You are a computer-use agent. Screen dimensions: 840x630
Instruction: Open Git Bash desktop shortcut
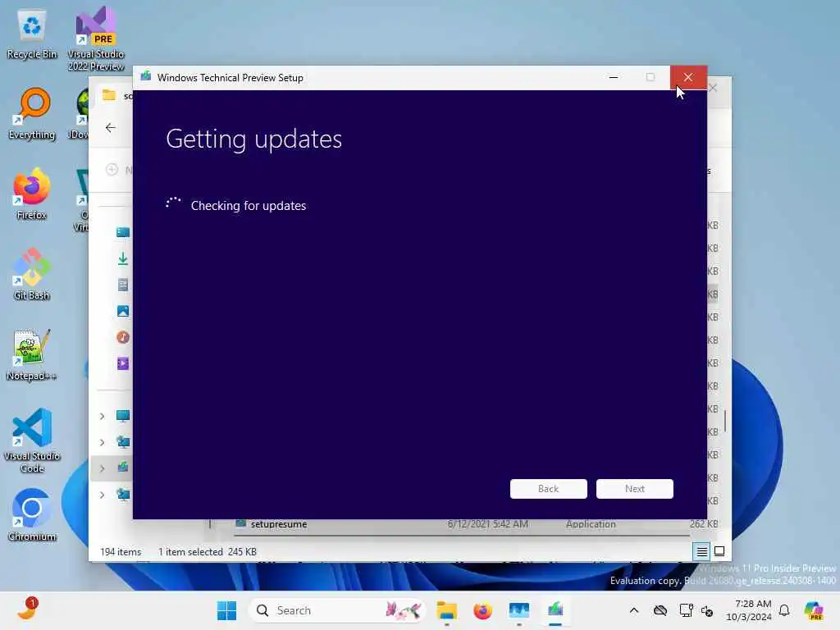point(32,274)
